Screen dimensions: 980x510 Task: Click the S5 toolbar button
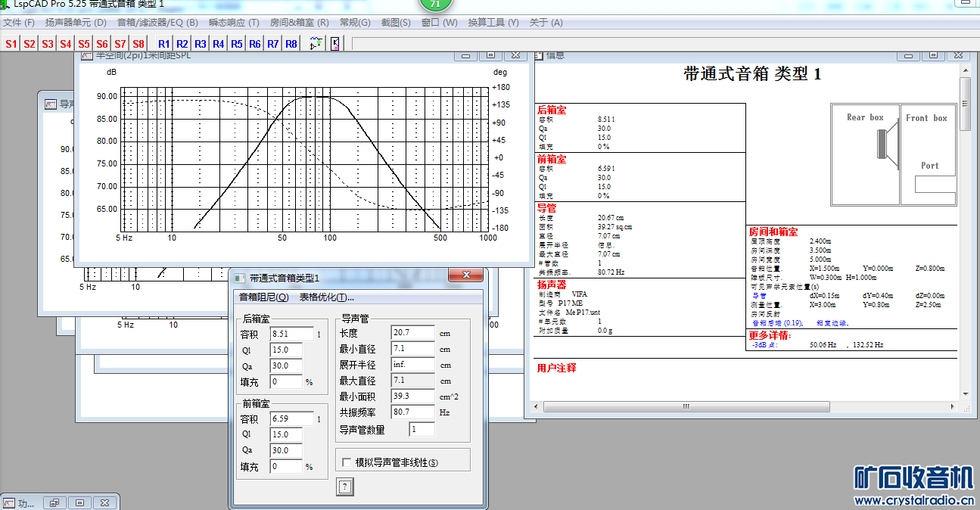pyautogui.click(x=84, y=44)
